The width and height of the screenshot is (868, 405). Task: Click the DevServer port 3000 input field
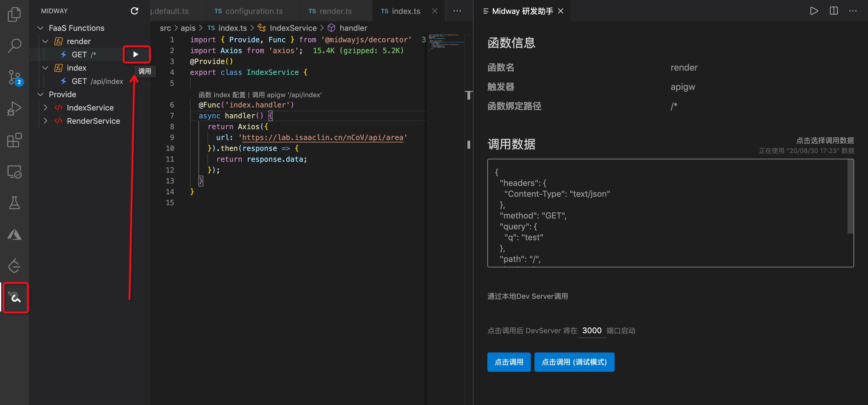point(592,330)
